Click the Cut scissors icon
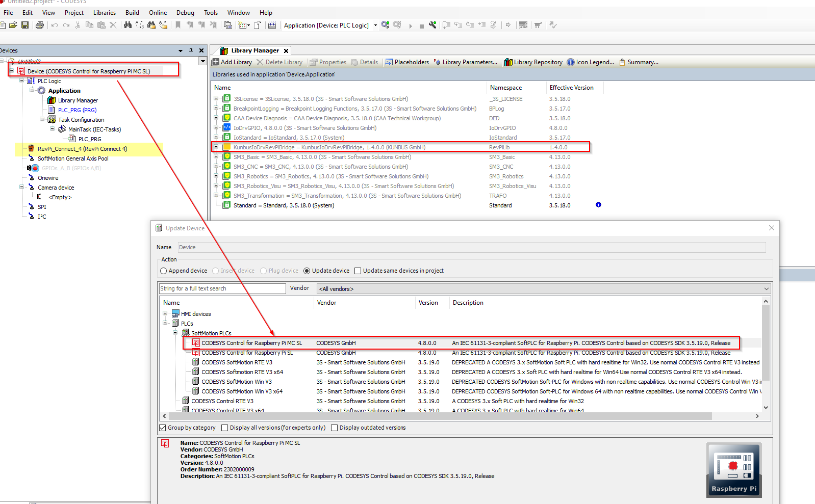This screenshot has height=504, width=815. coord(78,25)
